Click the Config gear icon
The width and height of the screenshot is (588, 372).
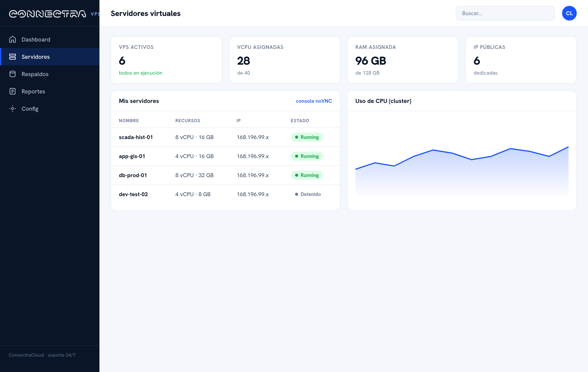(x=13, y=109)
